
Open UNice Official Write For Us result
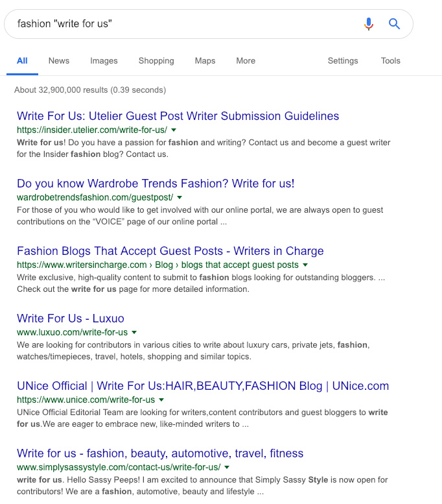click(x=203, y=386)
